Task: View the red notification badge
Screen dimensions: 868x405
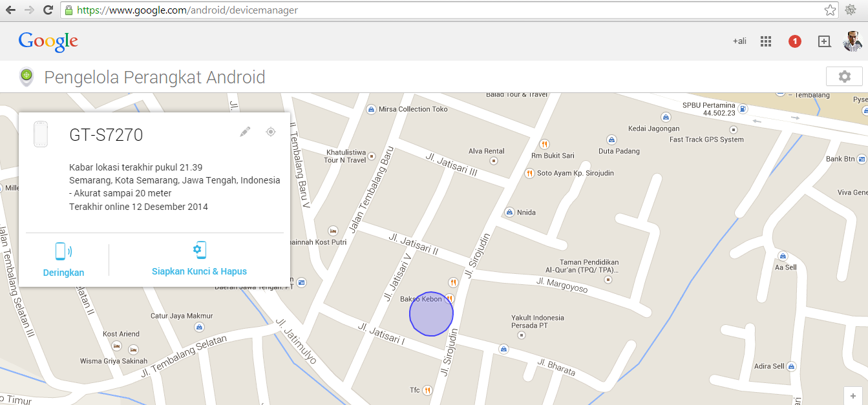Action: (795, 41)
